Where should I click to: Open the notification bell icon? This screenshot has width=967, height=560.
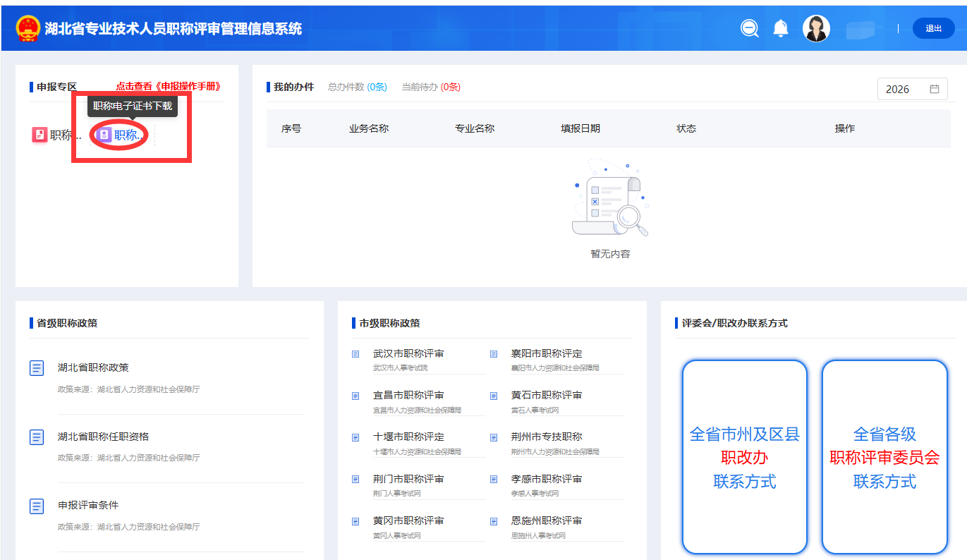(x=780, y=28)
